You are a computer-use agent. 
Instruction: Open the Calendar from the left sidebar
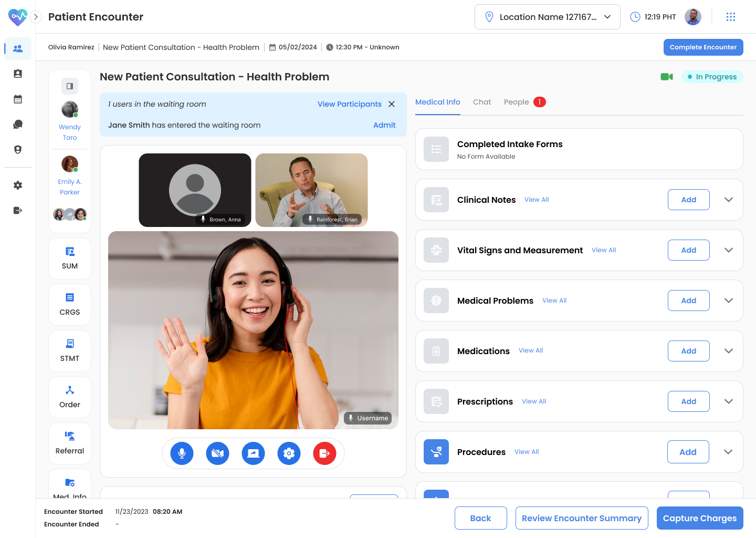pos(18,99)
